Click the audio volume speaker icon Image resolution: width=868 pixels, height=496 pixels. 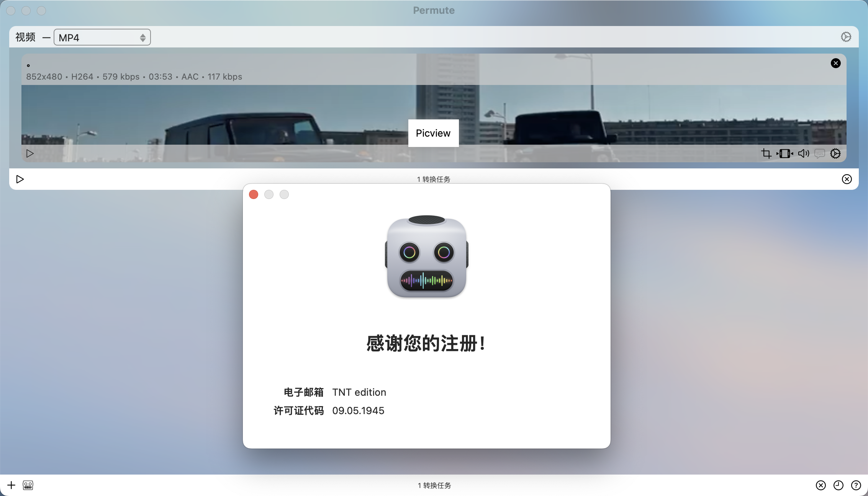804,153
